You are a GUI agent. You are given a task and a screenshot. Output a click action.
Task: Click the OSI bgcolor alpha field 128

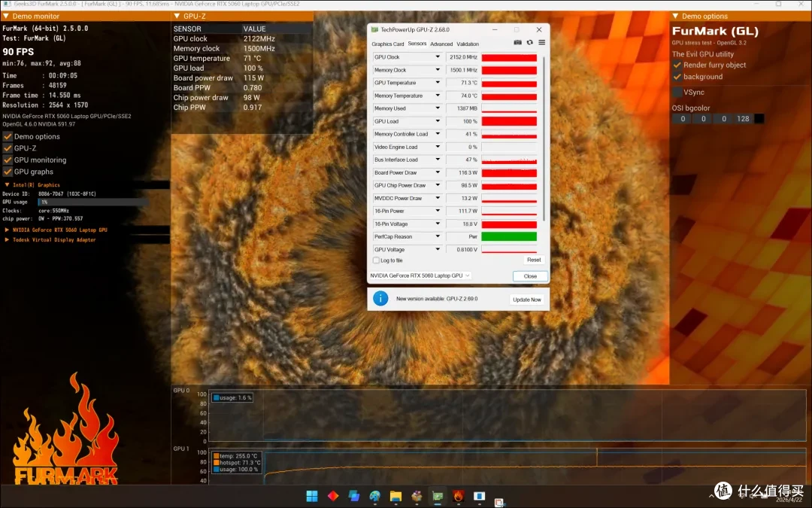pos(743,119)
